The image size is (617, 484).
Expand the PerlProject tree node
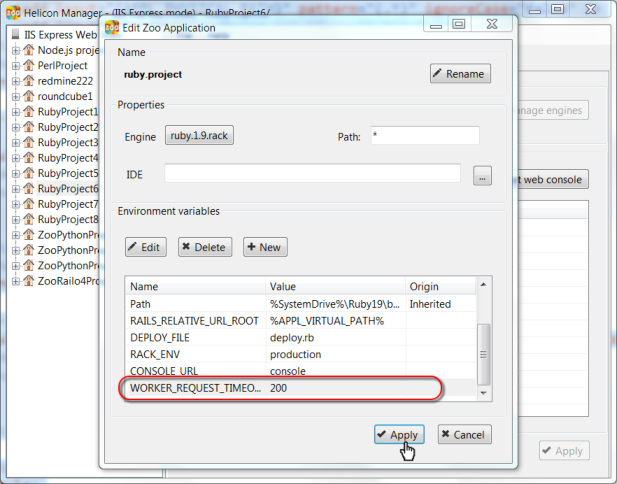coord(16,66)
